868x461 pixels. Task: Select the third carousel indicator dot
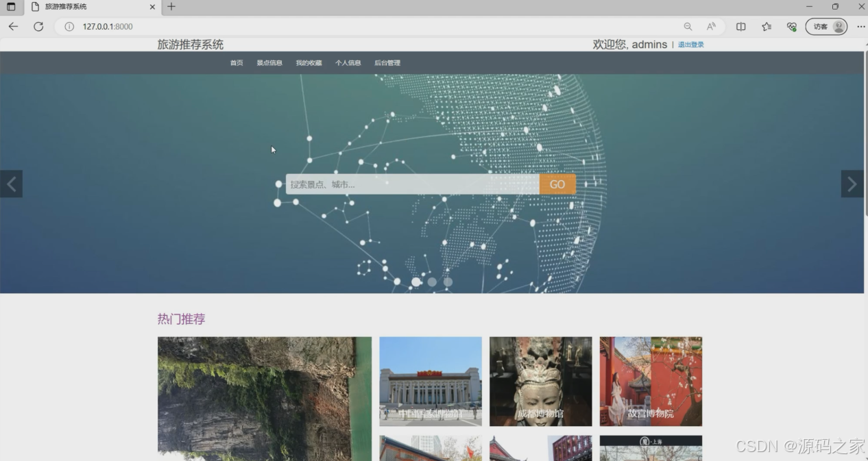(448, 282)
